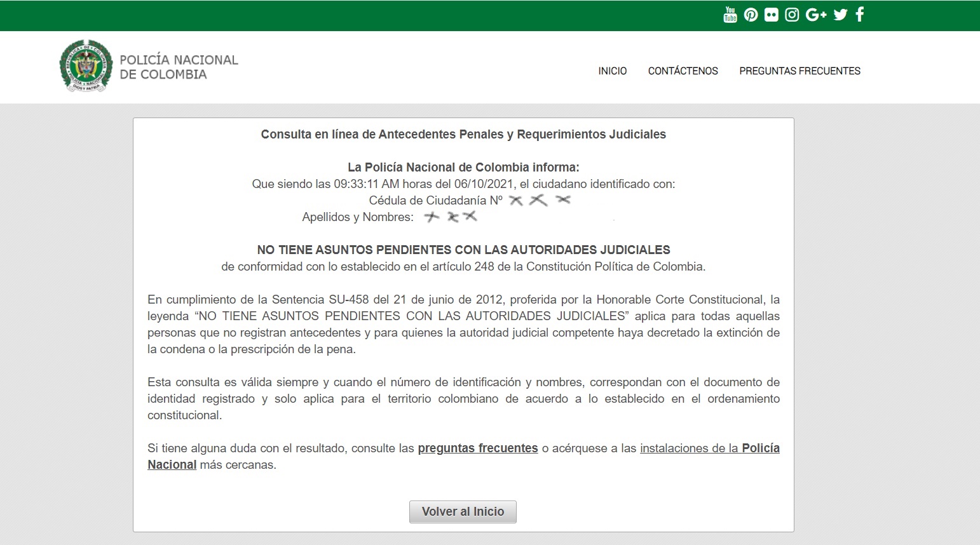Click the Apellidos y Nombres redacted text
980x545 pixels.
tap(453, 217)
